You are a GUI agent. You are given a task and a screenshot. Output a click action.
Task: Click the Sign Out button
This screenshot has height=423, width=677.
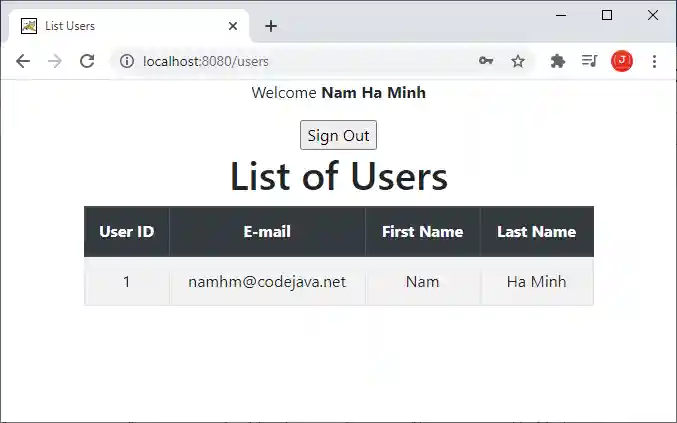[x=338, y=135]
